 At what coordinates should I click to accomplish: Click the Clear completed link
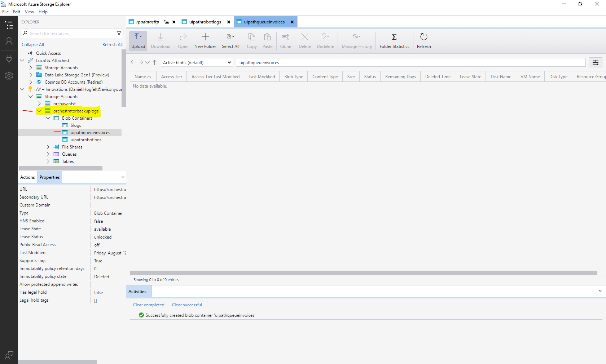click(149, 305)
